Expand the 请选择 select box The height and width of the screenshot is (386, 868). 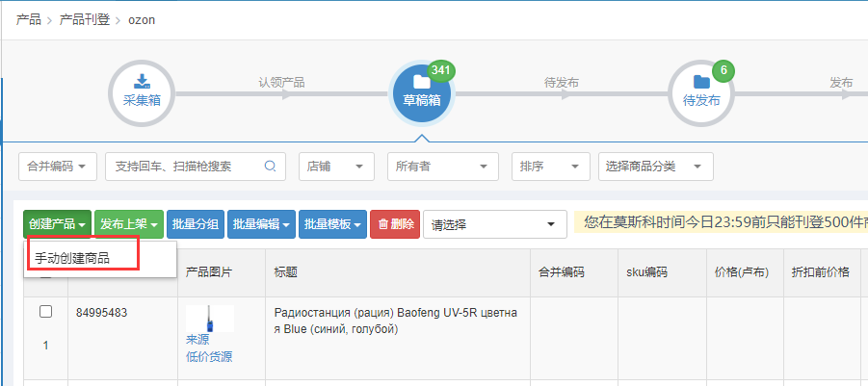pyautogui.click(x=495, y=224)
